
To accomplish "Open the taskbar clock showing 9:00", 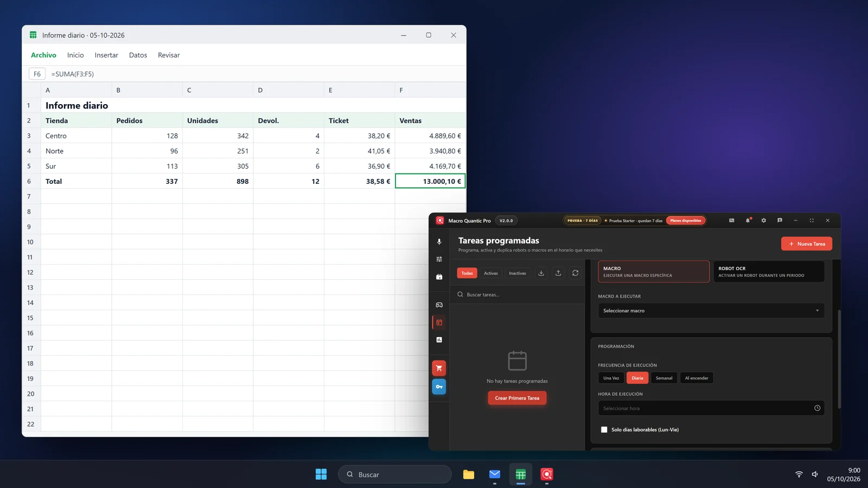I will tap(844, 474).
